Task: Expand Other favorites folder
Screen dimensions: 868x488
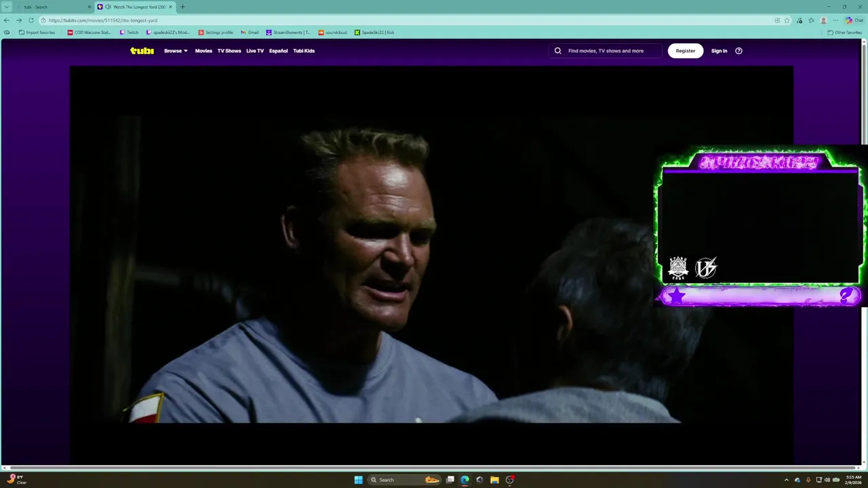Action: [844, 33]
